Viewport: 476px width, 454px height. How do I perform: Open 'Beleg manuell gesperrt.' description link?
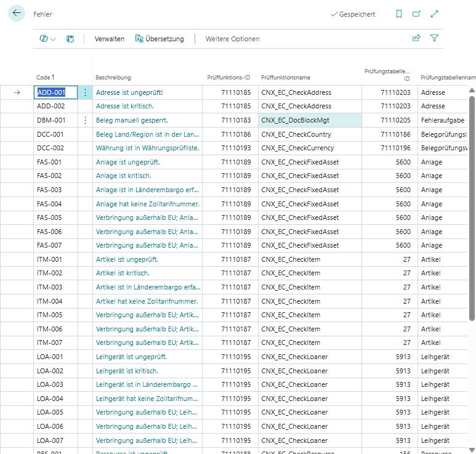[132, 120]
